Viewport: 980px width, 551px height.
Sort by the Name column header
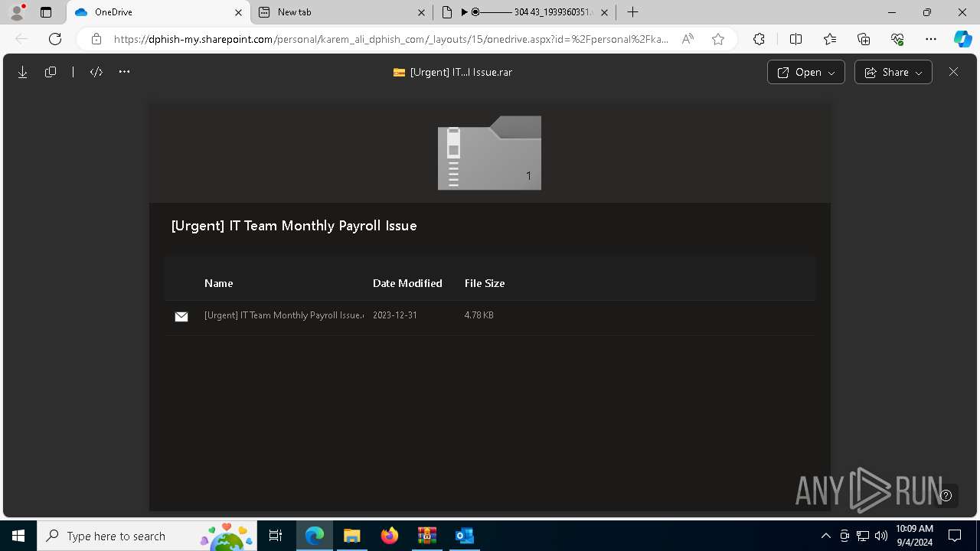pyautogui.click(x=218, y=283)
